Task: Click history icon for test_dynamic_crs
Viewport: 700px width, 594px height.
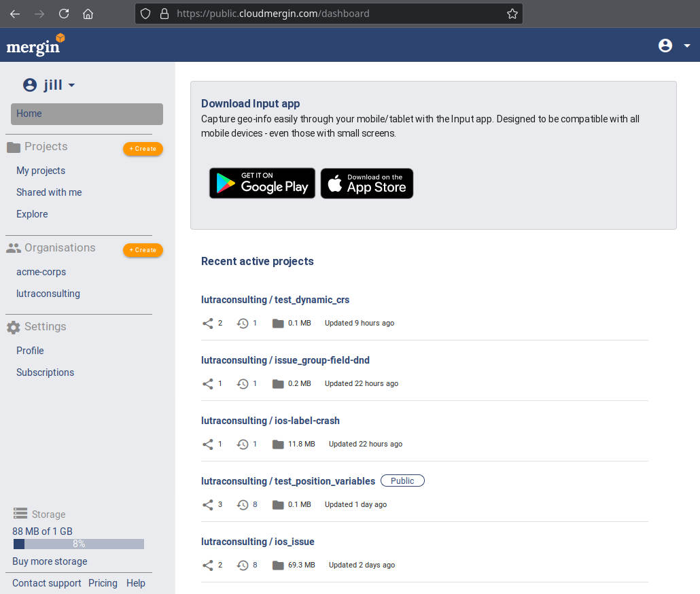Action: point(243,323)
